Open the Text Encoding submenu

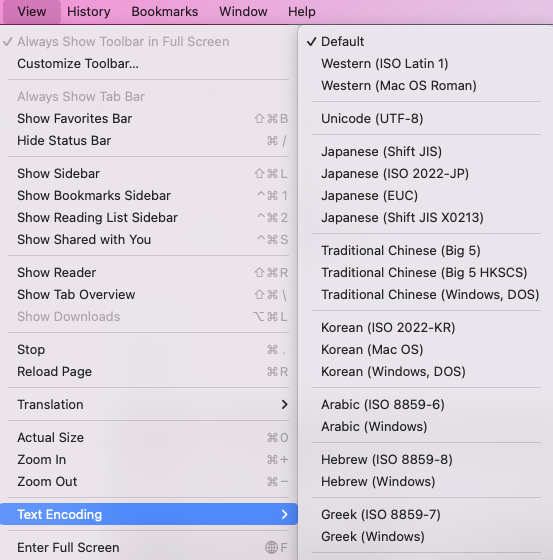[149, 515]
